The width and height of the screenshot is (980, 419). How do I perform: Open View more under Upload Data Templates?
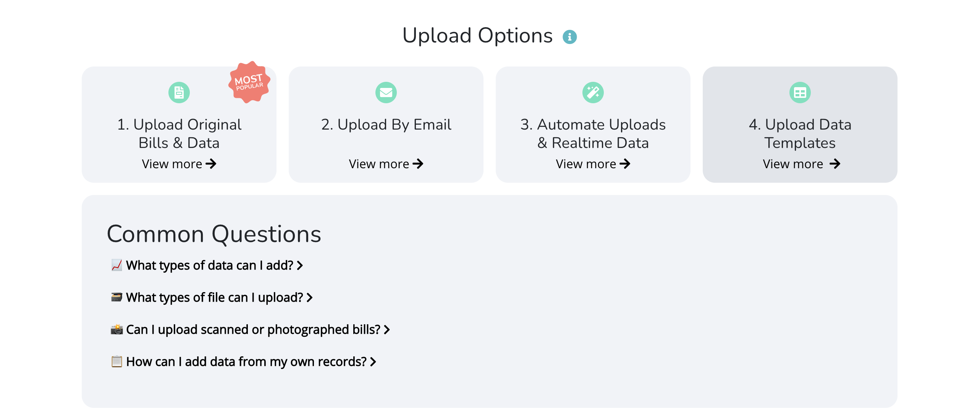point(800,164)
